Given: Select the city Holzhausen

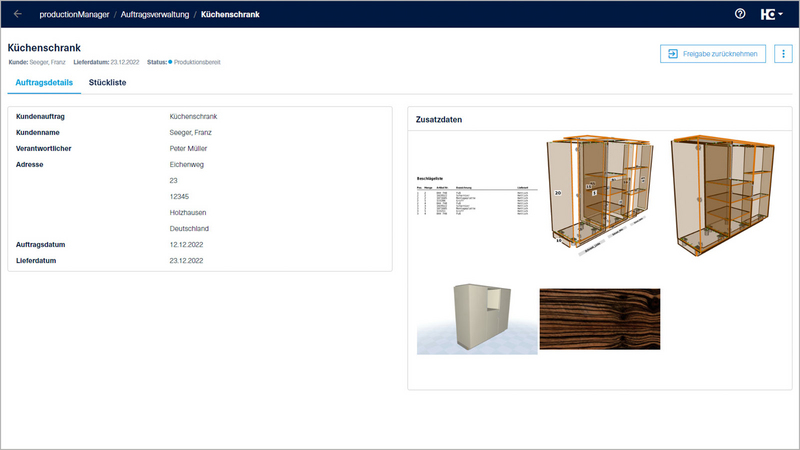Looking at the screenshot, I should click(188, 212).
